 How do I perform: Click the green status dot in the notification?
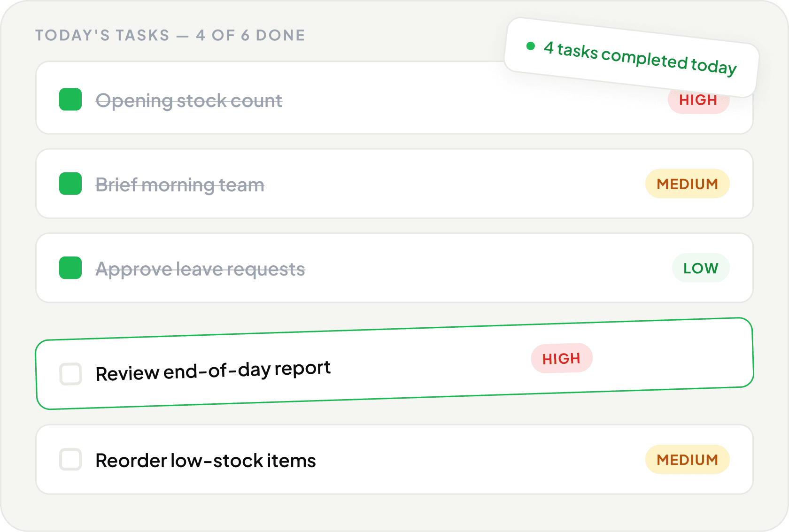click(531, 46)
